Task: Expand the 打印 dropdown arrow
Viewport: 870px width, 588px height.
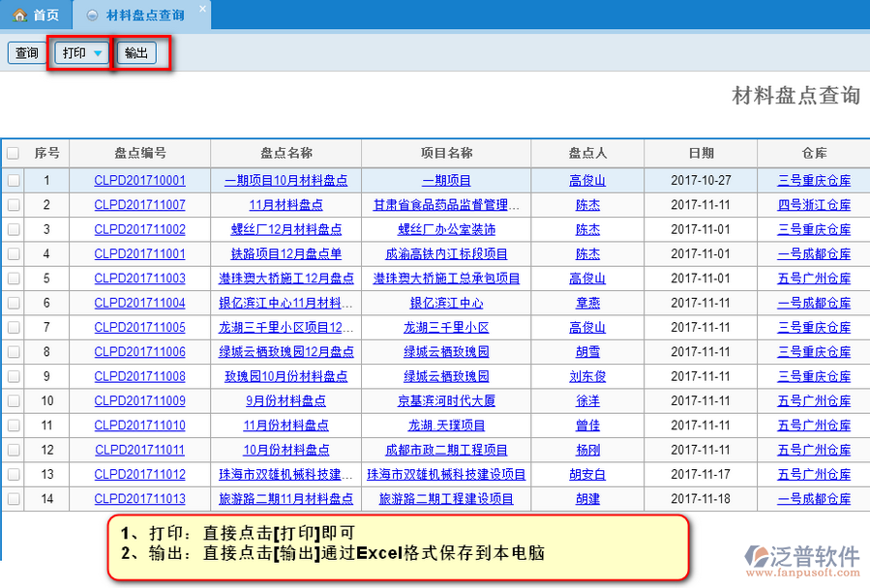Action: coord(99,53)
